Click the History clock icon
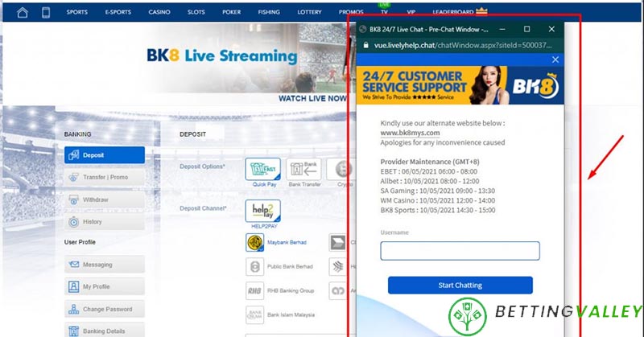This screenshot has width=644, height=337. 74,222
